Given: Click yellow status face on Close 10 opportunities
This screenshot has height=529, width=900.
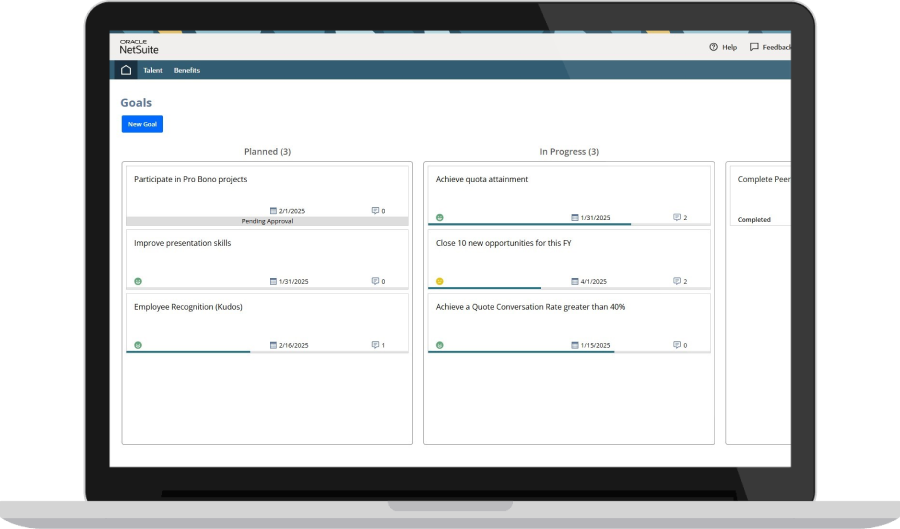Looking at the screenshot, I should click(x=440, y=281).
